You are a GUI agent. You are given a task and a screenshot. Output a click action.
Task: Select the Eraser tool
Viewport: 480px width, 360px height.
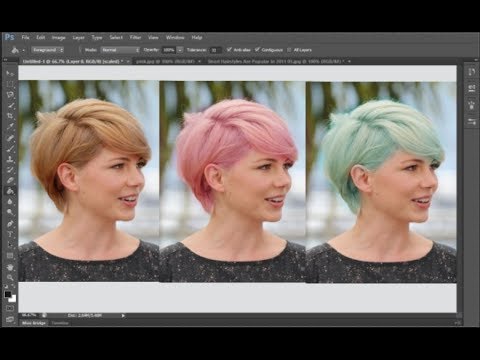tap(10, 180)
